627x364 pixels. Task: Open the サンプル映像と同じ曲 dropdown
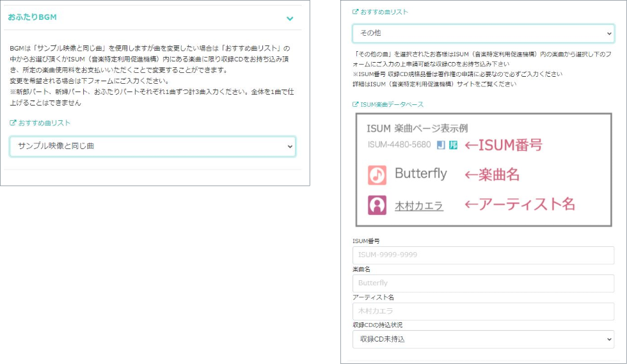[152, 146]
